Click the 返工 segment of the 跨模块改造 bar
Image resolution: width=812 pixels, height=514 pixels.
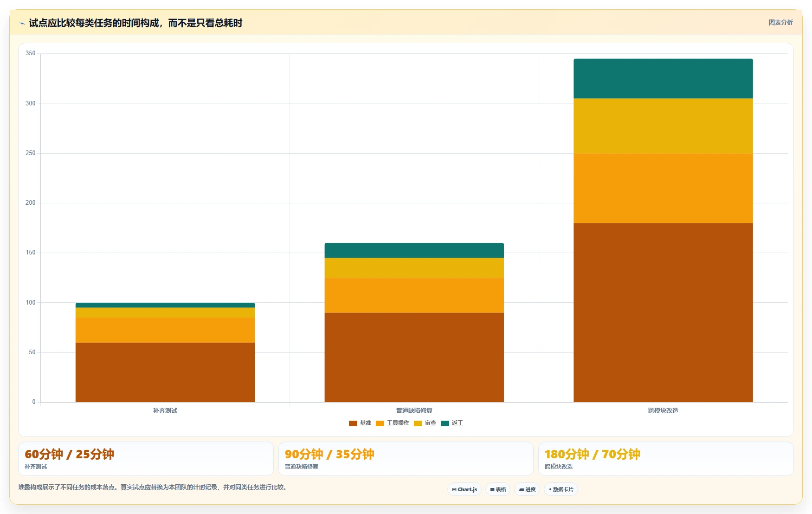point(663,78)
